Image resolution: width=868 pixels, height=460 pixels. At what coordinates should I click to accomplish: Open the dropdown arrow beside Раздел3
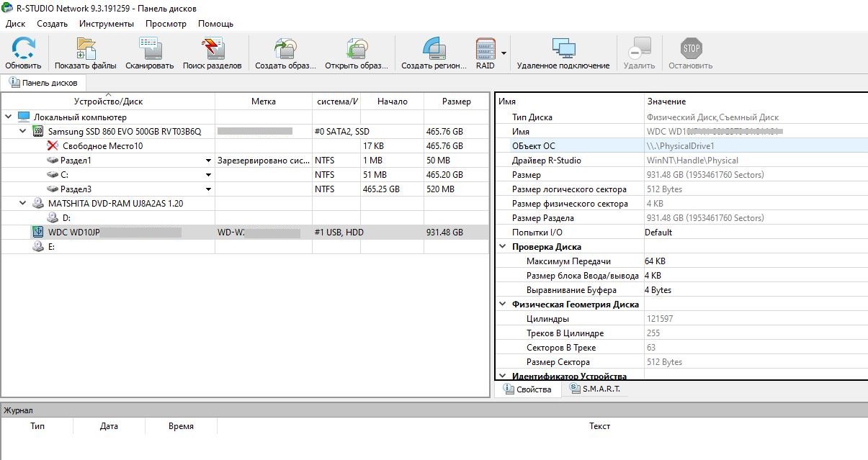coord(209,189)
